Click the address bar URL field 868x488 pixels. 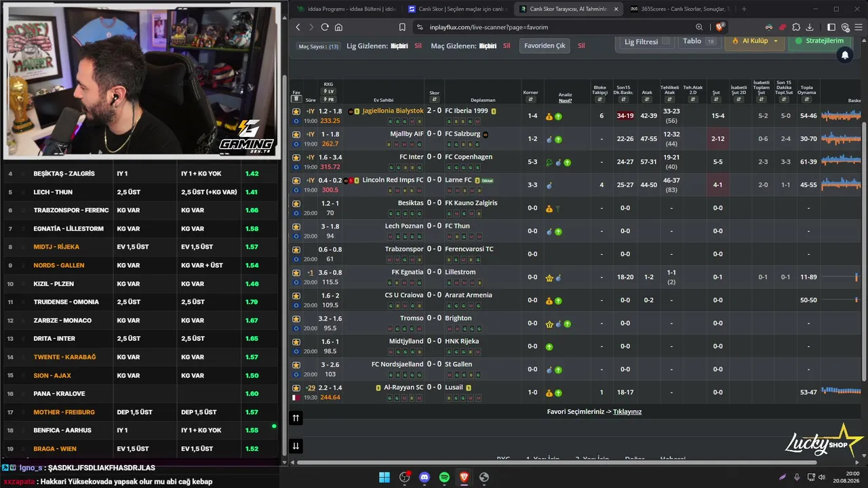[556, 27]
